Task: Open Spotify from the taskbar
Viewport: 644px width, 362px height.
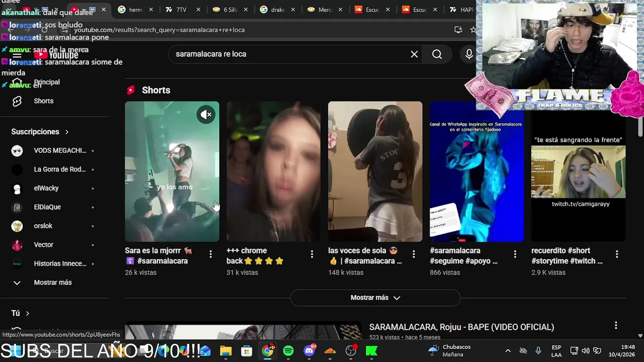Action: 288,351
